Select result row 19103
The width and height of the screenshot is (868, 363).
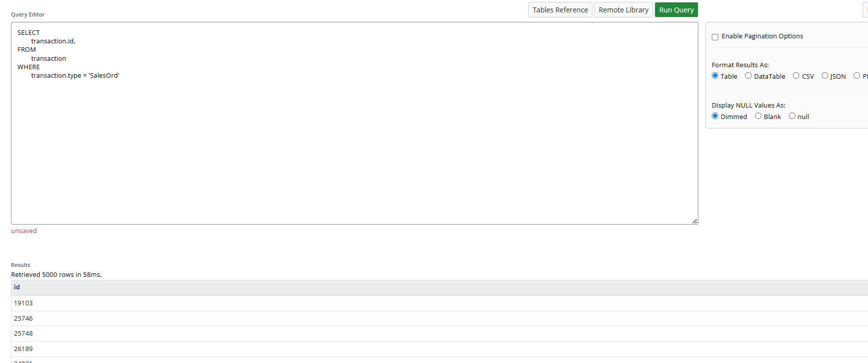tap(23, 303)
